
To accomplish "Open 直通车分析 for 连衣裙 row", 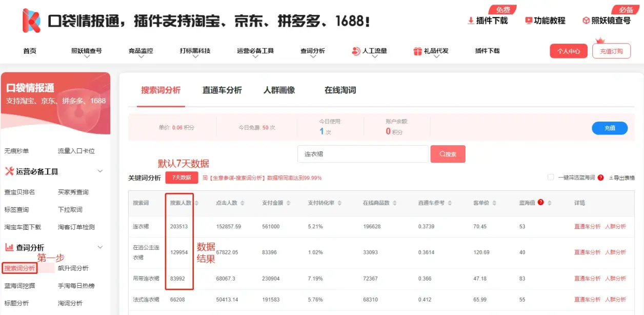I will coord(588,226).
